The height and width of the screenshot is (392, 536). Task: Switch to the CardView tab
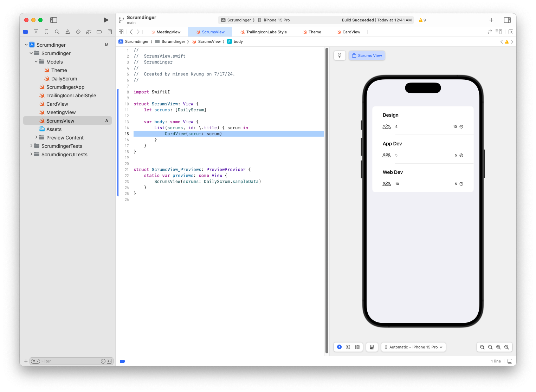[x=348, y=32]
